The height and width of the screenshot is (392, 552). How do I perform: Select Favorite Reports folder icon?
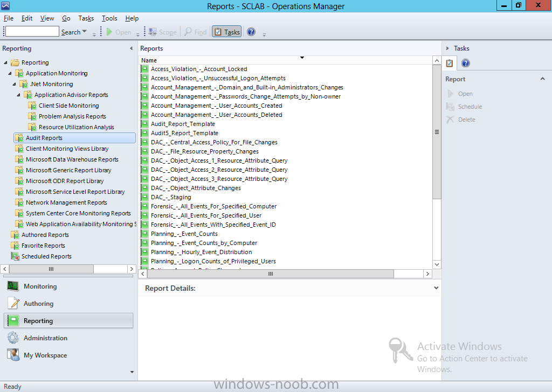point(15,246)
